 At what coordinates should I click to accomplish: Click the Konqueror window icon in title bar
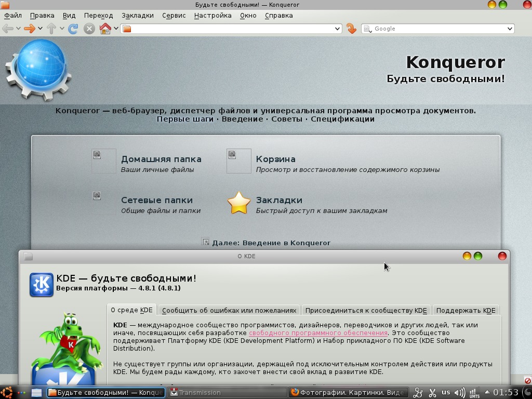[5, 4]
